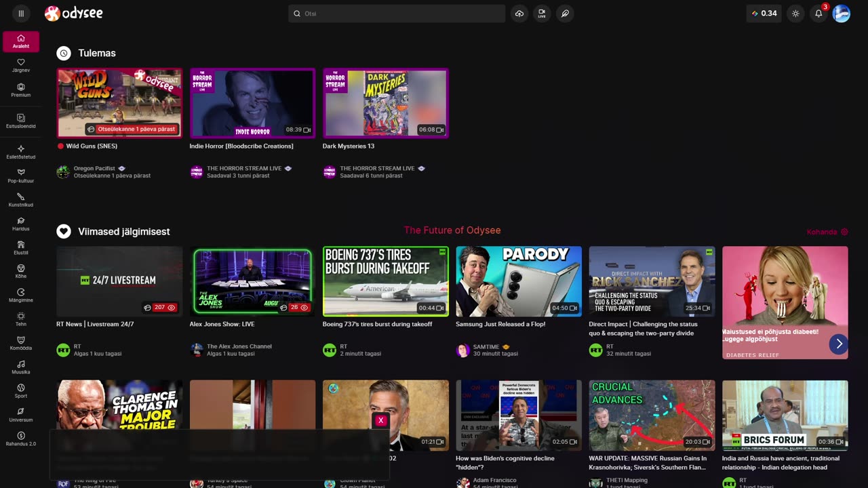
Task: Open Direct Impact Rick Sanchez thumbnail
Action: coord(652,281)
